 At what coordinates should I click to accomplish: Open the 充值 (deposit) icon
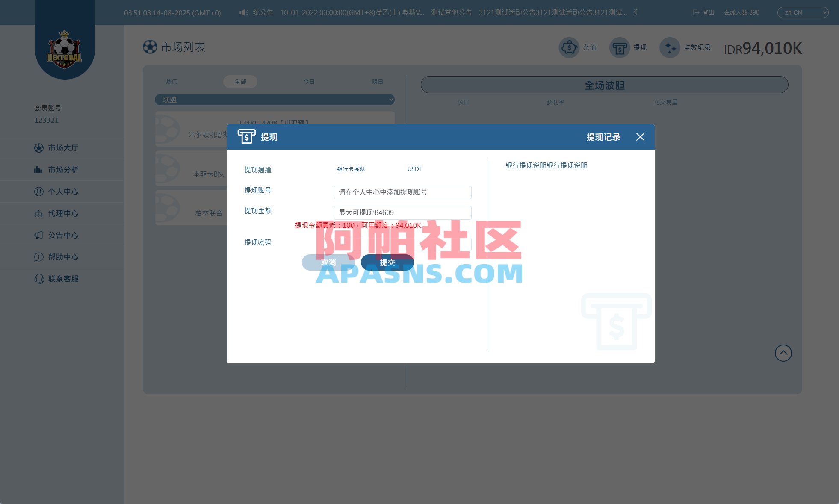(569, 47)
